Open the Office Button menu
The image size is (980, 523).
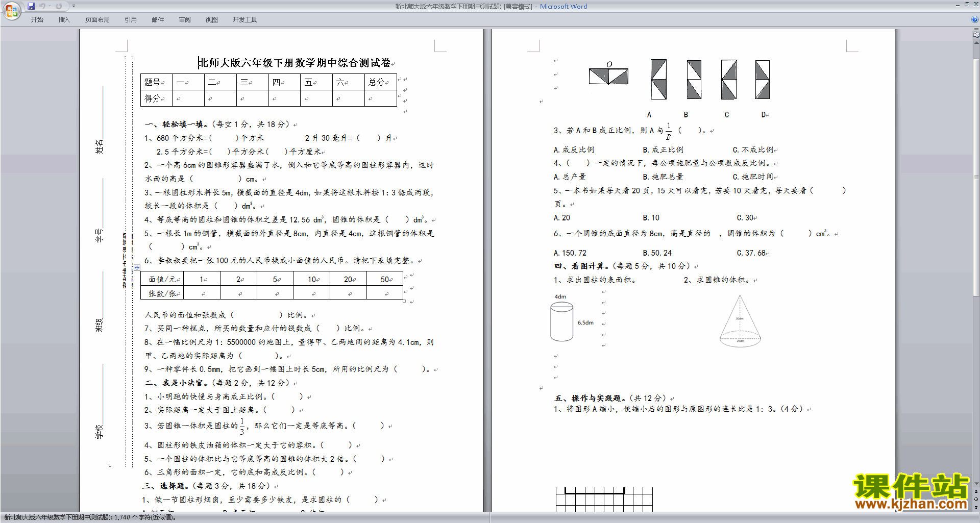11,10
